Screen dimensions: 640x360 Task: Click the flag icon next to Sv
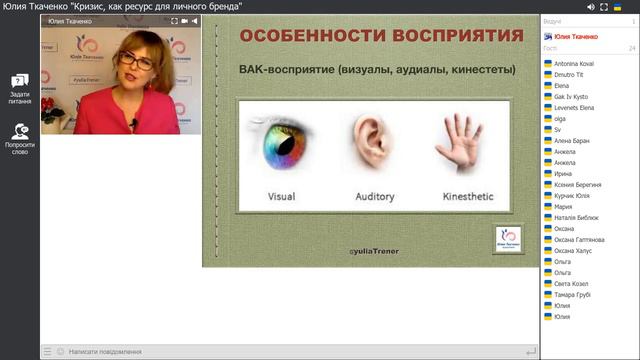[548, 129]
